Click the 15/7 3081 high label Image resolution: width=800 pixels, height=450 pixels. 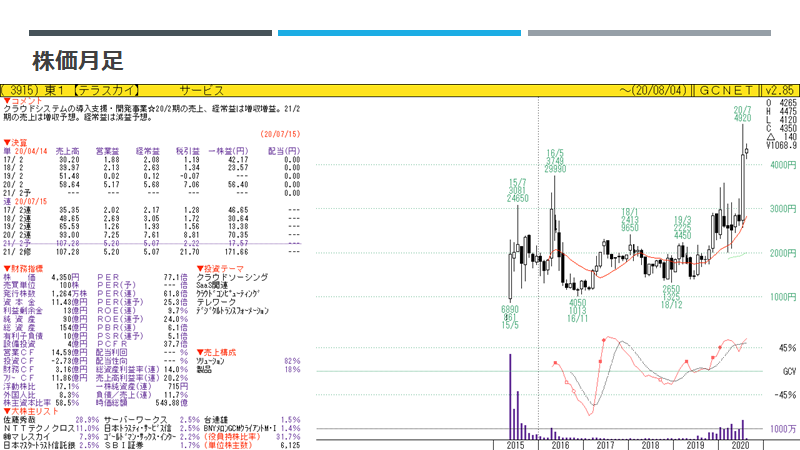tap(517, 190)
